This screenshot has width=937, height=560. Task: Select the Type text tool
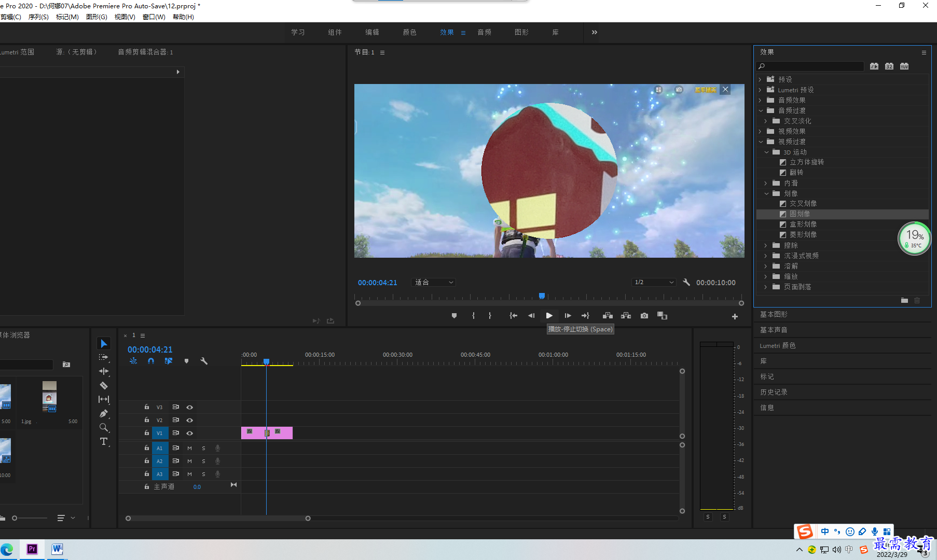(x=104, y=441)
